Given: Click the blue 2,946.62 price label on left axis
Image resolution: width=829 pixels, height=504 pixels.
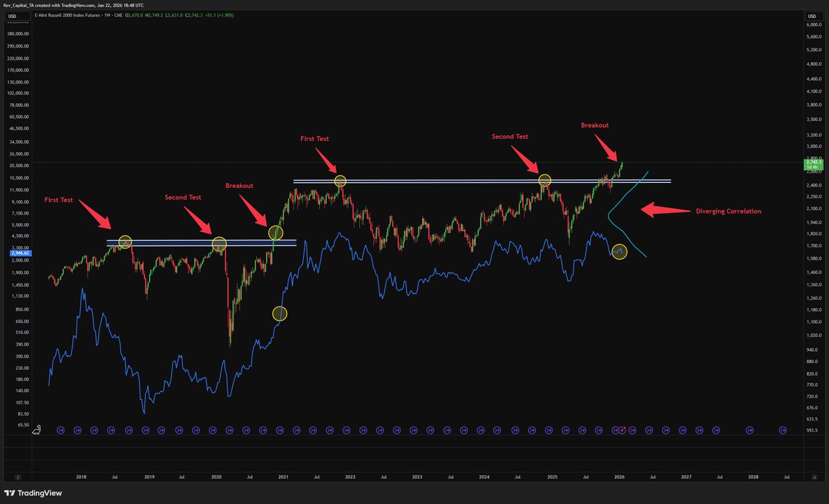Looking at the screenshot, I should [x=21, y=253].
